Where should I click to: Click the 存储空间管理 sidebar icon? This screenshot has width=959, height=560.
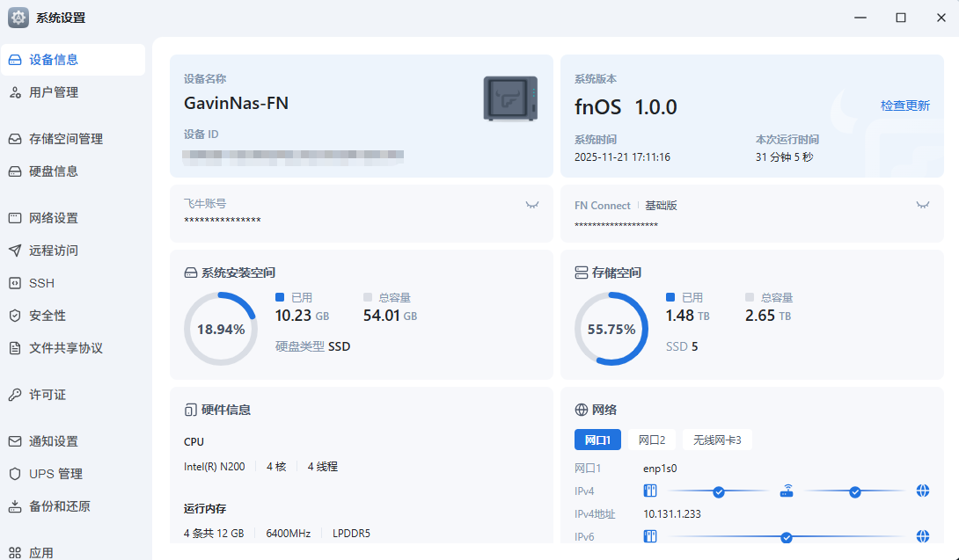[15, 139]
